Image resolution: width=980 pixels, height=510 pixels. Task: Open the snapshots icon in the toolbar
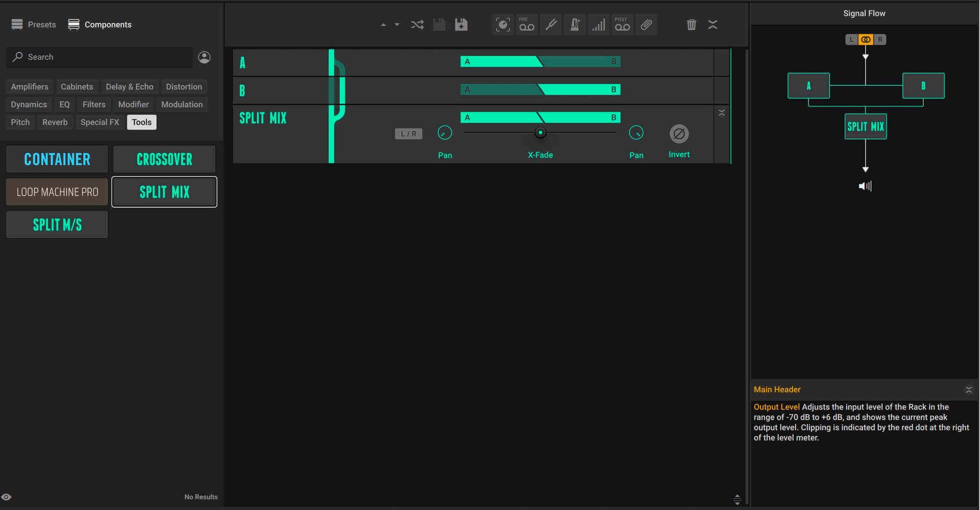pos(503,25)
